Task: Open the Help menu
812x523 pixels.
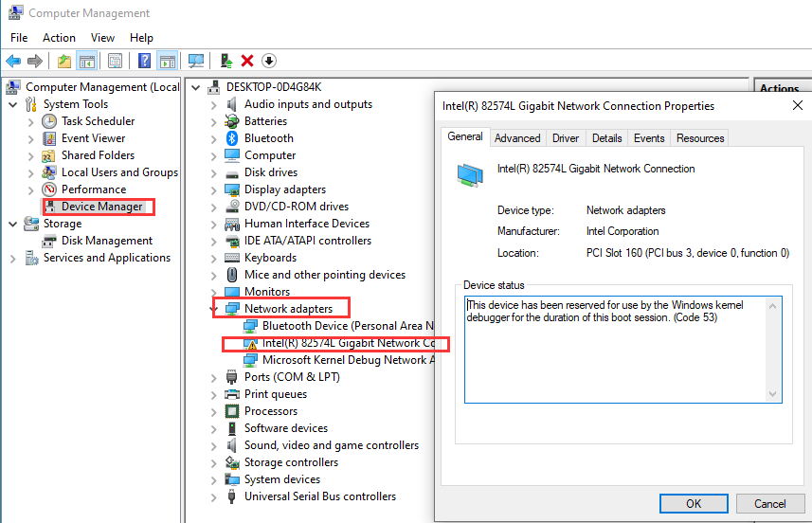Action: (x=141, y=38)
